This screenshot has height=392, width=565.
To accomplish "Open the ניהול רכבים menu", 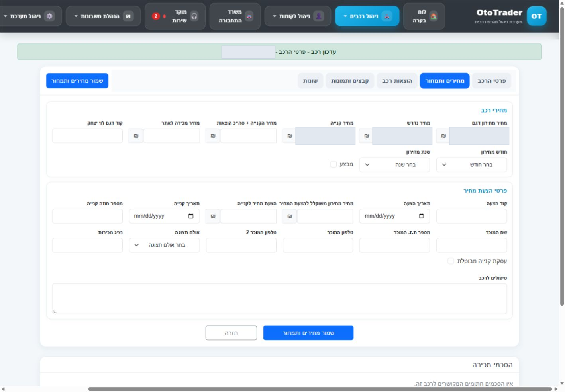I will pyautogui.click(x=367, y=16).
